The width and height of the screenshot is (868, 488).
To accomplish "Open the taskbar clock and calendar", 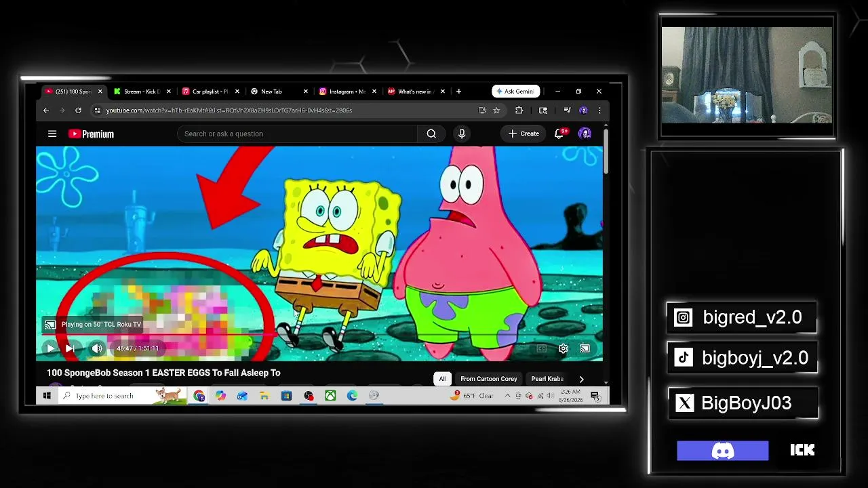I will pos(570,396).
